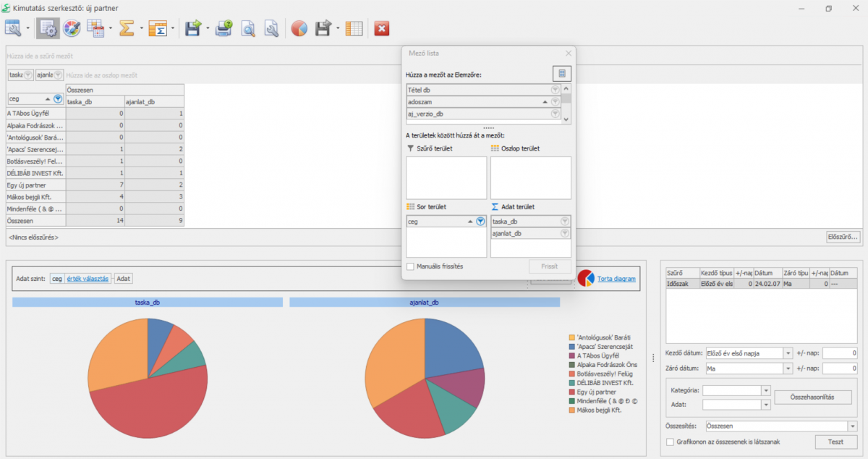Check Grafikonon az összesenek is látszanak
Screen dimensions: 868x459
pos(669,442)
